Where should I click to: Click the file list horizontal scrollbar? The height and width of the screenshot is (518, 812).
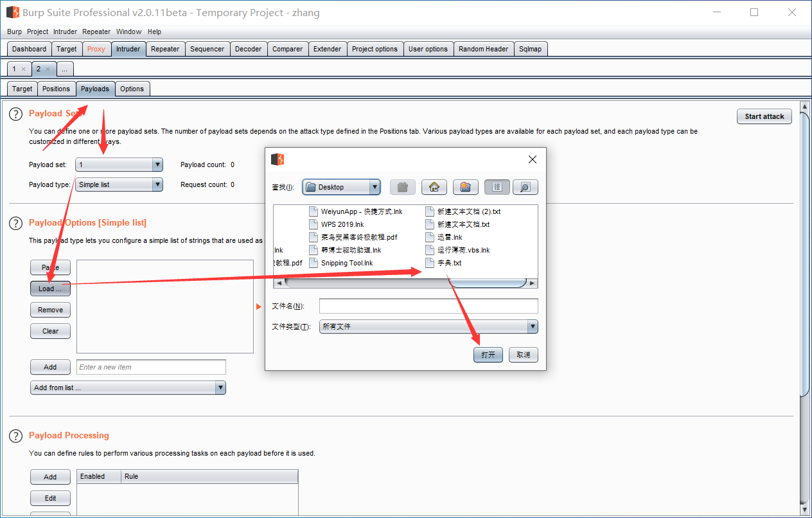405,283
